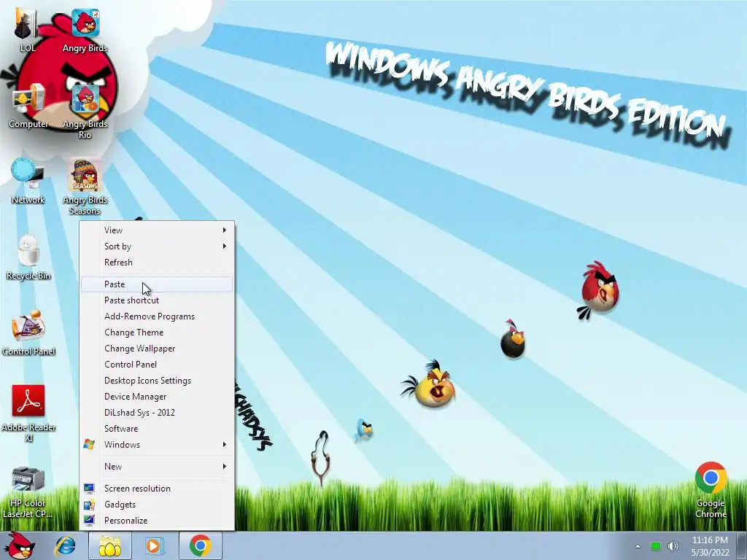
Task: Launch Angry Birds desktop shortcut
Action: coord(85,29)
